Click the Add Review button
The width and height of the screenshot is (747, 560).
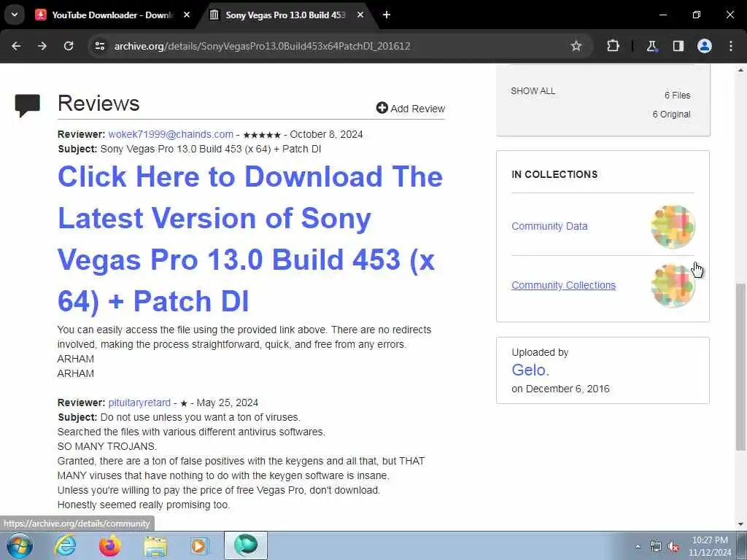point(411,109)
